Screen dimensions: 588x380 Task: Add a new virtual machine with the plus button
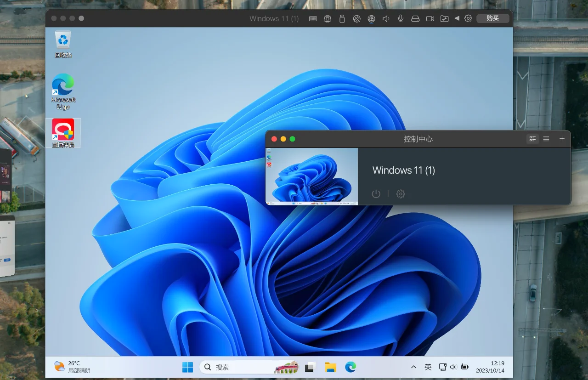coord(562,139)
